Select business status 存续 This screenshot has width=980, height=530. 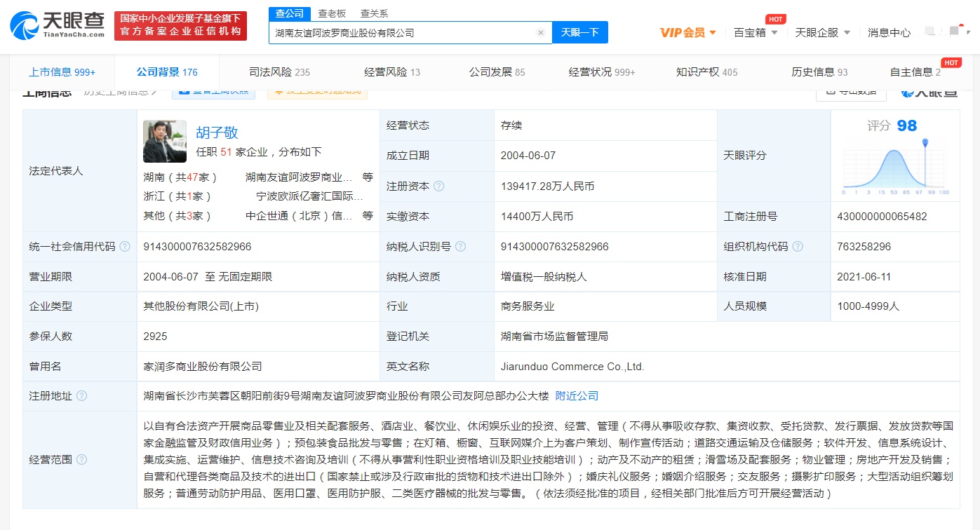click(511, 125)
